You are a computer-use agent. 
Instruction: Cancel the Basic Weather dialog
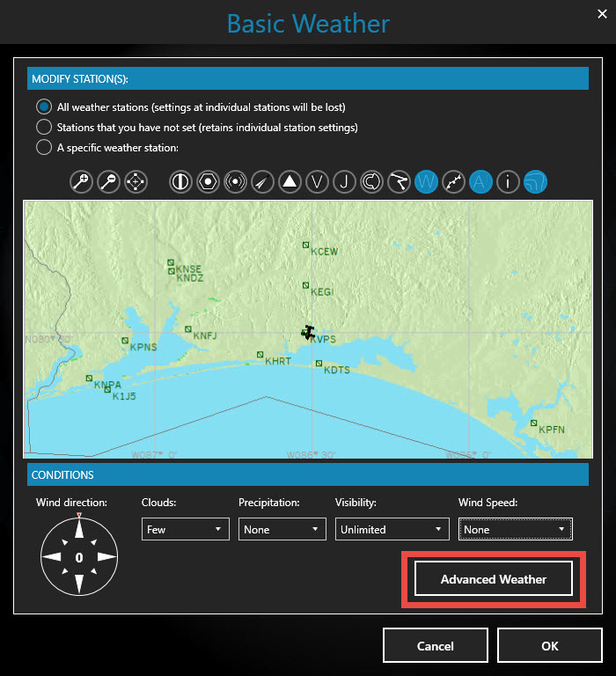click(x=436, y=645)
